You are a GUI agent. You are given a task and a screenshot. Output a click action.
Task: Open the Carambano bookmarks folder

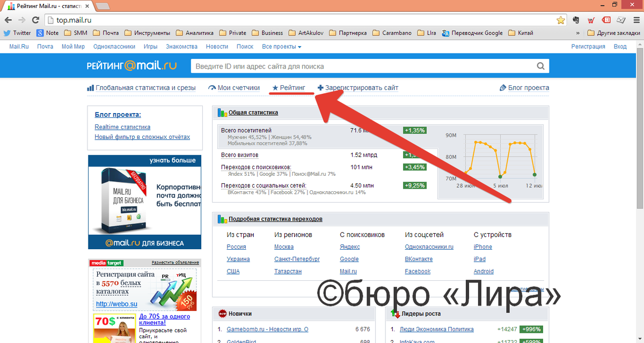tap(392, 33)
